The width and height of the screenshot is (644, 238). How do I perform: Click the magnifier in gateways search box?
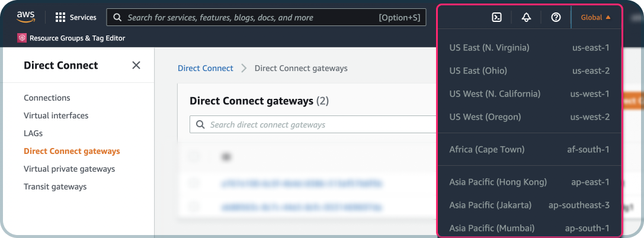click(x=200, y=124)
